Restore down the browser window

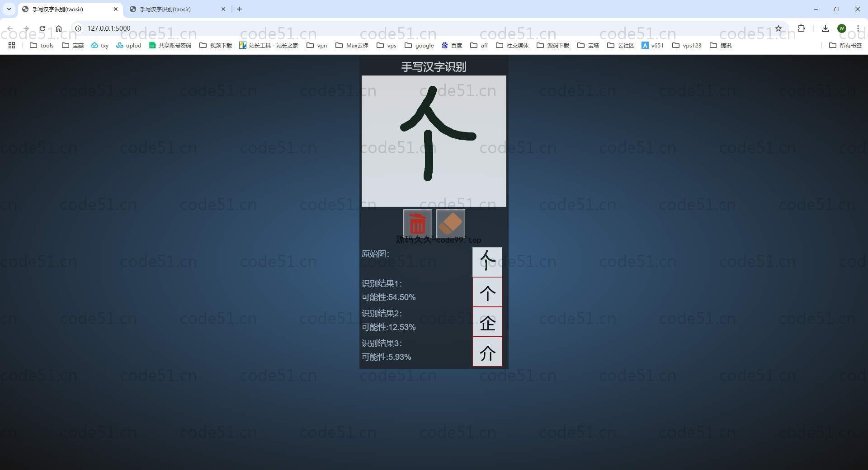pos(837,9)
